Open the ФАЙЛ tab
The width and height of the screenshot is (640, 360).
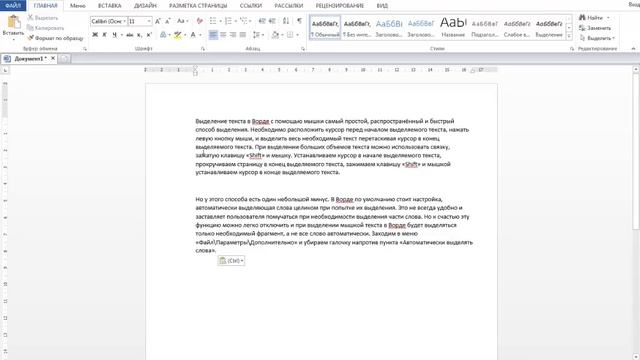[x=13, y=6]
